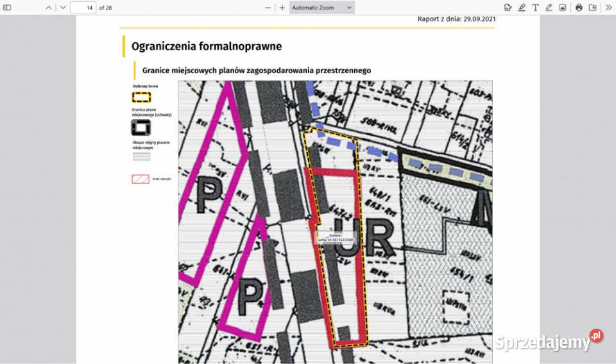
Task: Expand the more tools menu
Action: pos(608,7)
